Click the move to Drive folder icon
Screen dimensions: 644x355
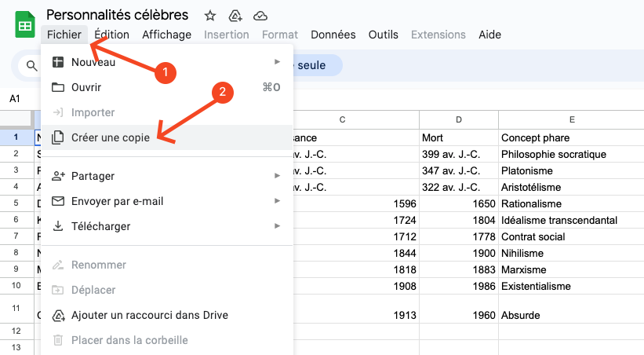(235, 15)
